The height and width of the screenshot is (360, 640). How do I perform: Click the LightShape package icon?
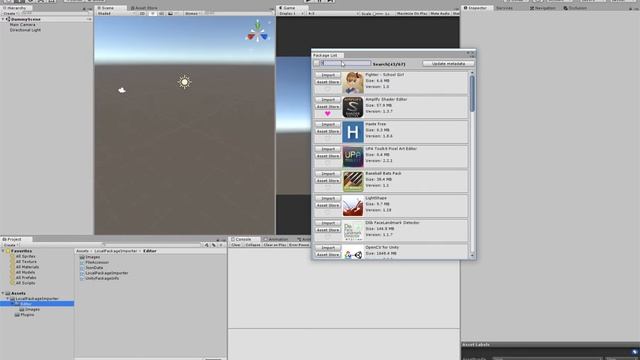[x=353, y=206]
